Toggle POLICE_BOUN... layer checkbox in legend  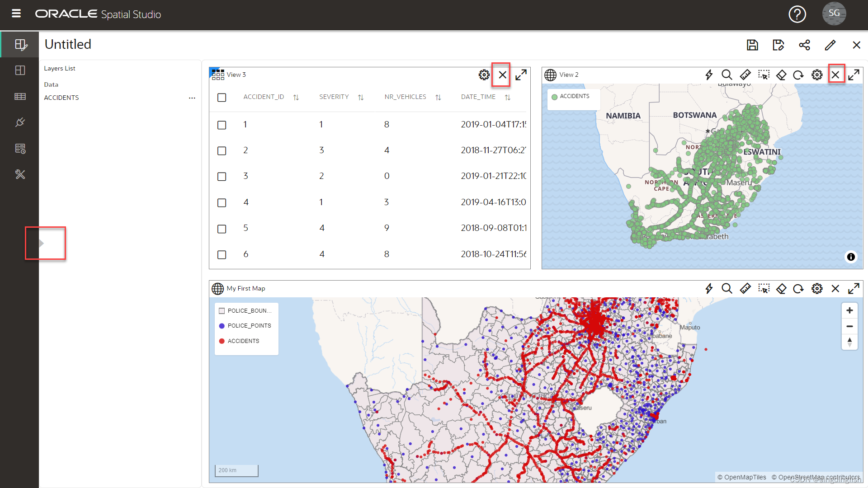click(x=222, y=311)
